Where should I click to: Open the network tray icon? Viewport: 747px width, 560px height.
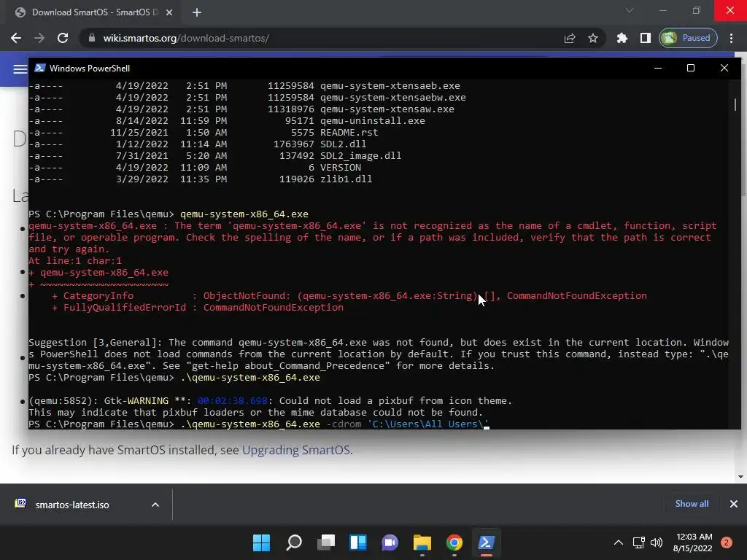click(639, 542)
